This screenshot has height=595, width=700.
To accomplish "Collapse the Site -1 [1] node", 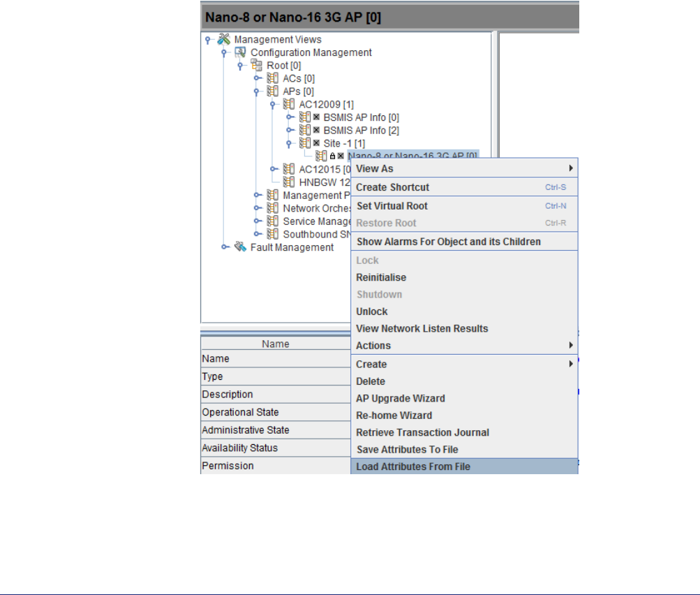I will 289,143.
